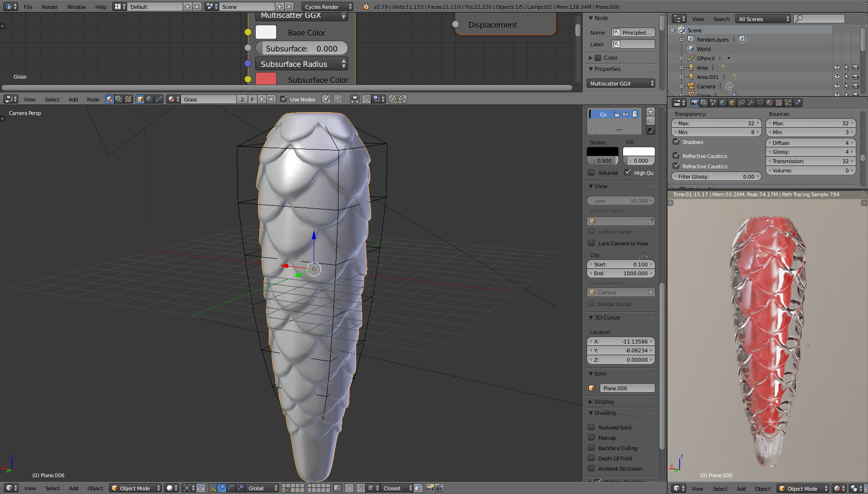868x494 pixels.
Task: Hide the Camera object via eye icon
Action: click(x=837, y=86)
